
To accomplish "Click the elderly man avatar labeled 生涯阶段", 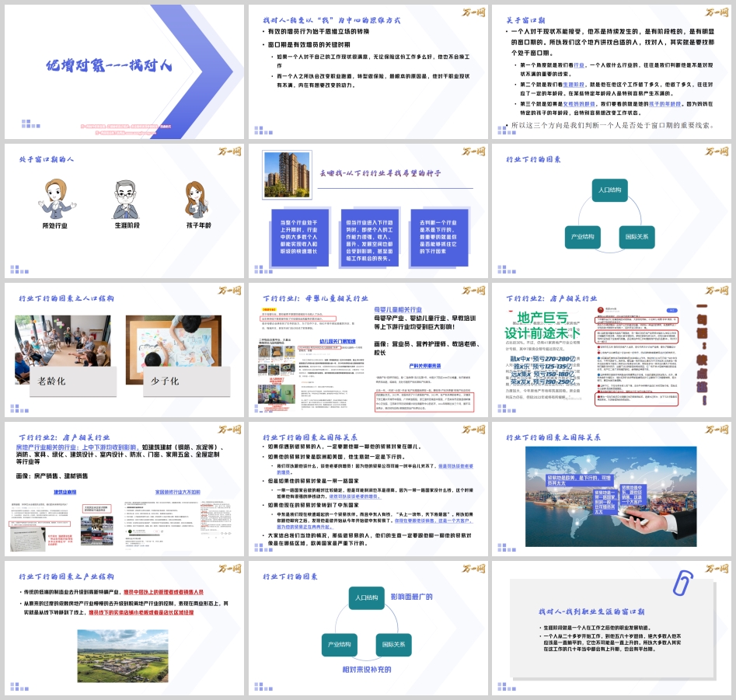I will point(126,199).
